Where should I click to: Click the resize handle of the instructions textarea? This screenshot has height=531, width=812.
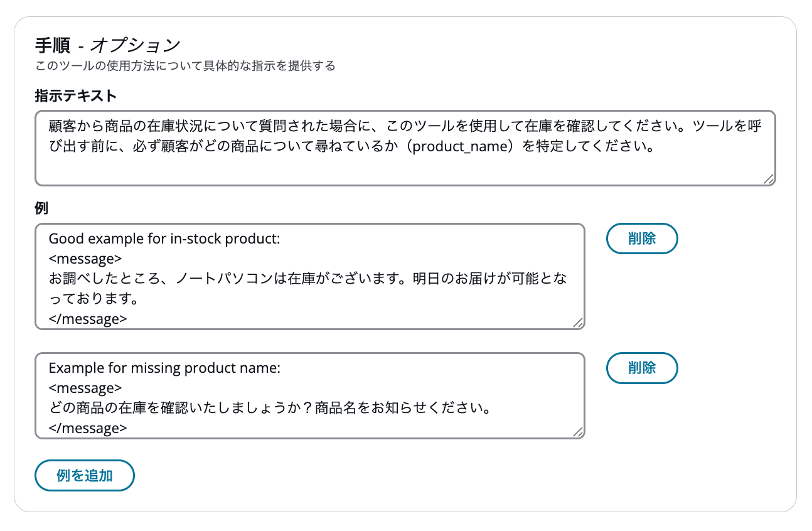point(770,180)
